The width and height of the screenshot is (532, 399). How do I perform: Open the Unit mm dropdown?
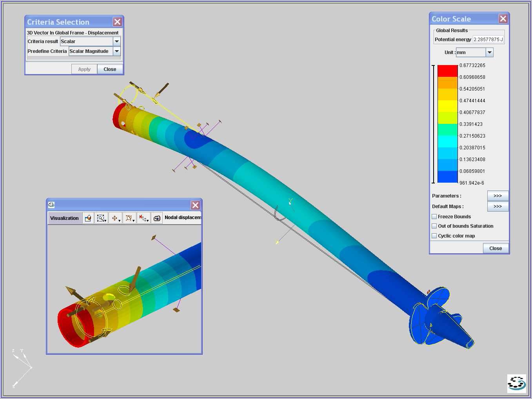[489, 52]
